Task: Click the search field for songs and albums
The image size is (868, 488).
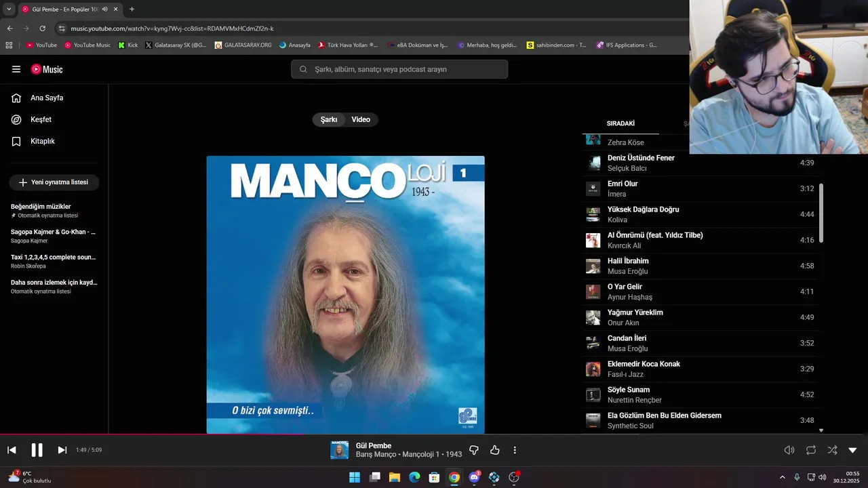Action: [399, 69]
